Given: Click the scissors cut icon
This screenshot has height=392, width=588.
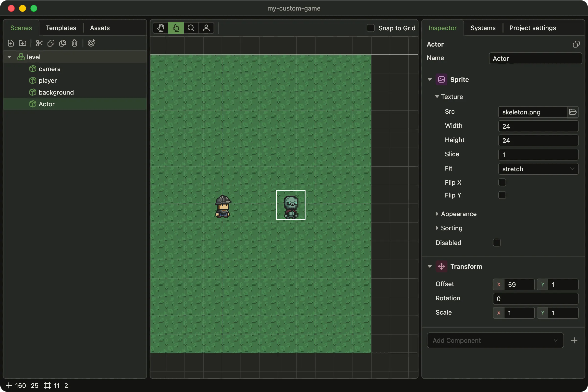Looking at the screenshot, I should [x=39, y=43].
